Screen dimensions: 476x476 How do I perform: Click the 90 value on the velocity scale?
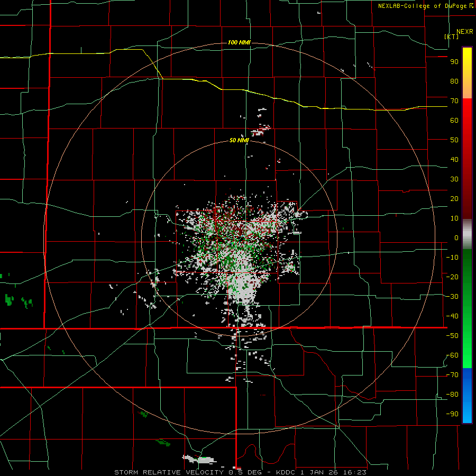click(x=454, y=62)
